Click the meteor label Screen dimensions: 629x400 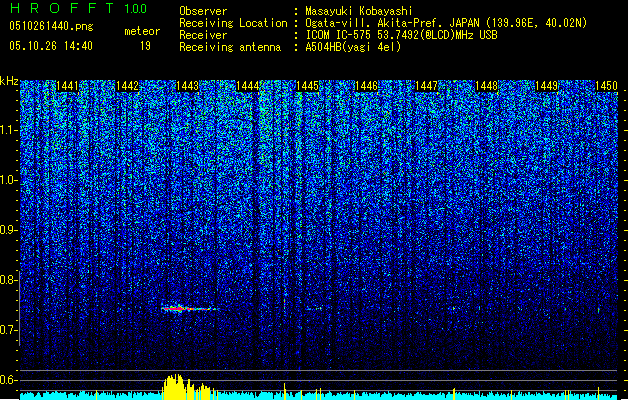pos(142,31)
